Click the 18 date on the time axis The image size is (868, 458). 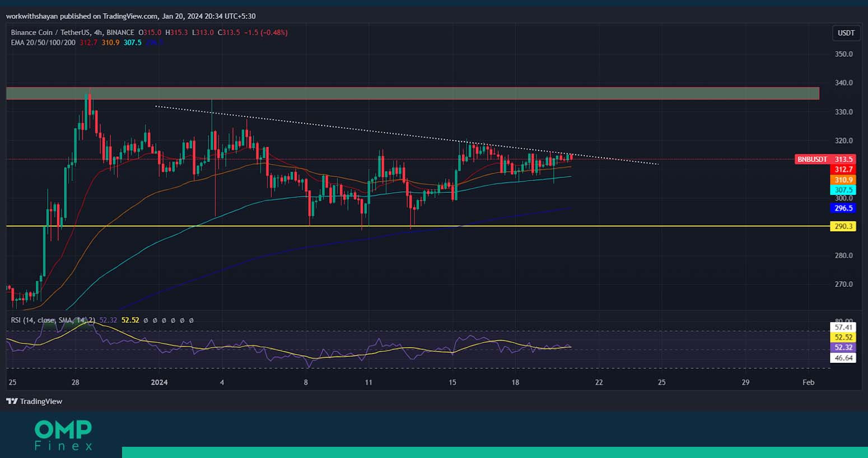click(515, 382)
